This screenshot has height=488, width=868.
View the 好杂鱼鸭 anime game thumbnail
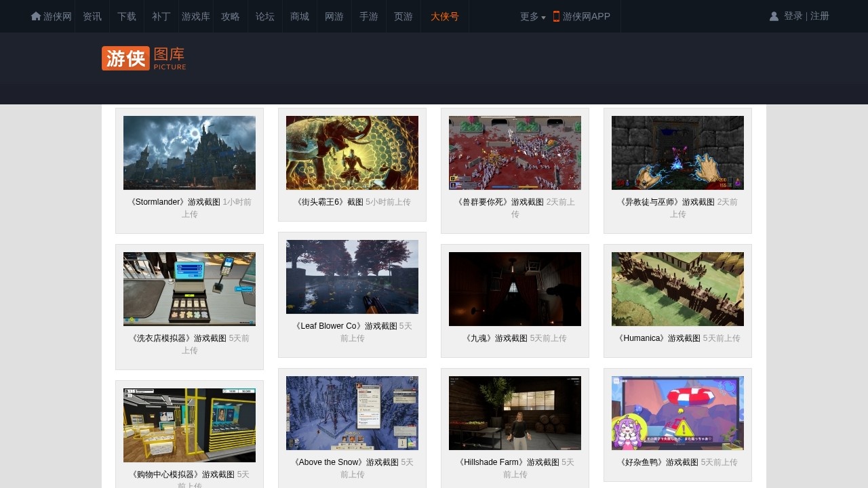click(677, 413)
